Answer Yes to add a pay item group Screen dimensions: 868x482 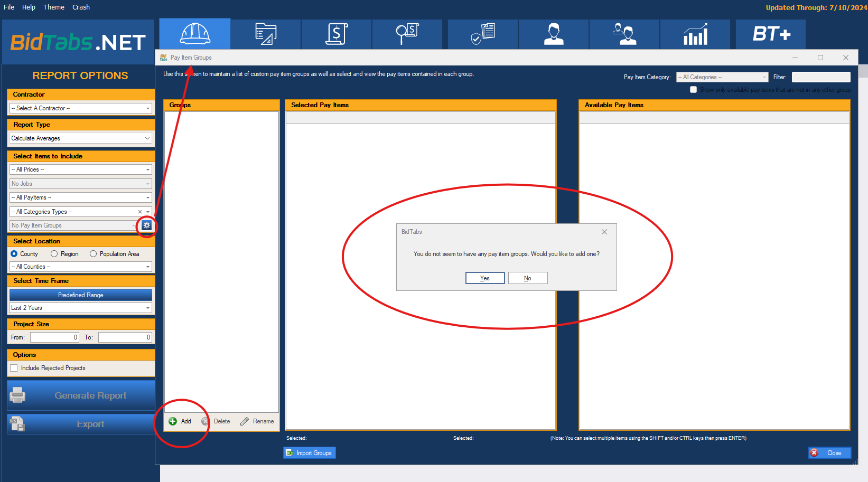coord(485,278)
